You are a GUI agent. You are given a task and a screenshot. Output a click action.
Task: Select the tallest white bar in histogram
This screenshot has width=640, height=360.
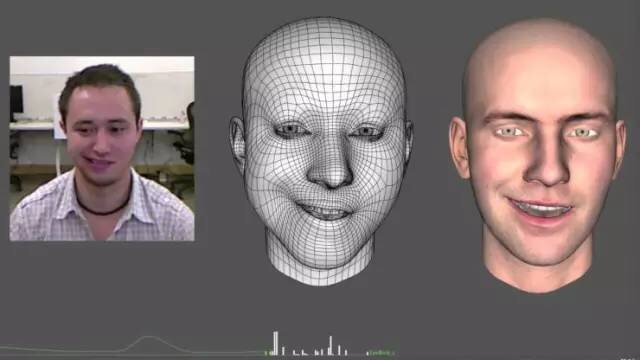[x=276, y=343]
